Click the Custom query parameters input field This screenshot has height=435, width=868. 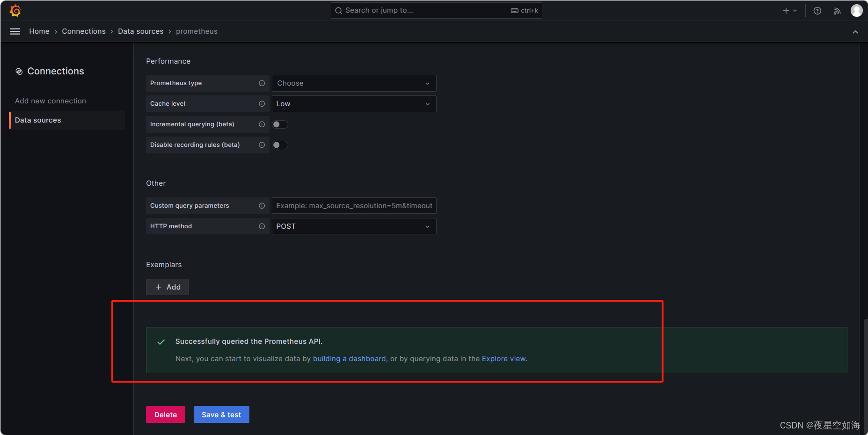[354, 206]
